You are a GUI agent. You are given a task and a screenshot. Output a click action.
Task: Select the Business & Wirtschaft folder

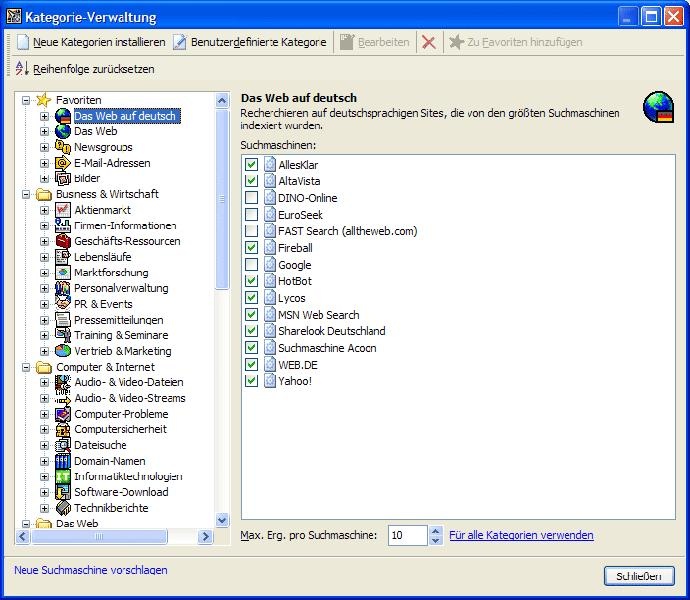coord(107,194)
